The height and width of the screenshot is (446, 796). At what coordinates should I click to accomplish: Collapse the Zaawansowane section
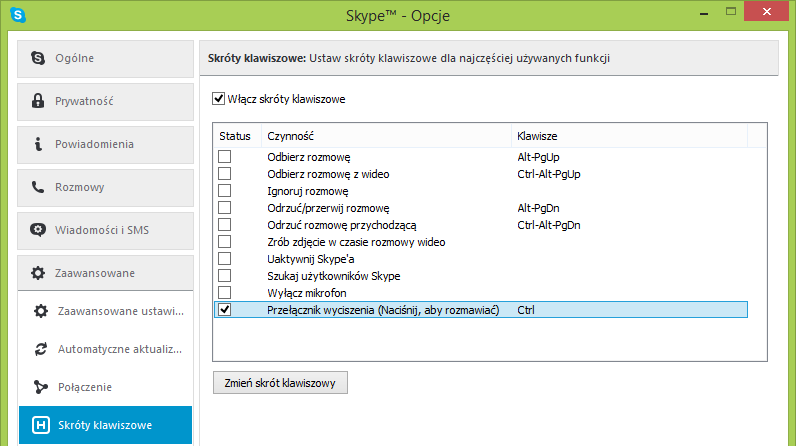(x=106, y=273)
